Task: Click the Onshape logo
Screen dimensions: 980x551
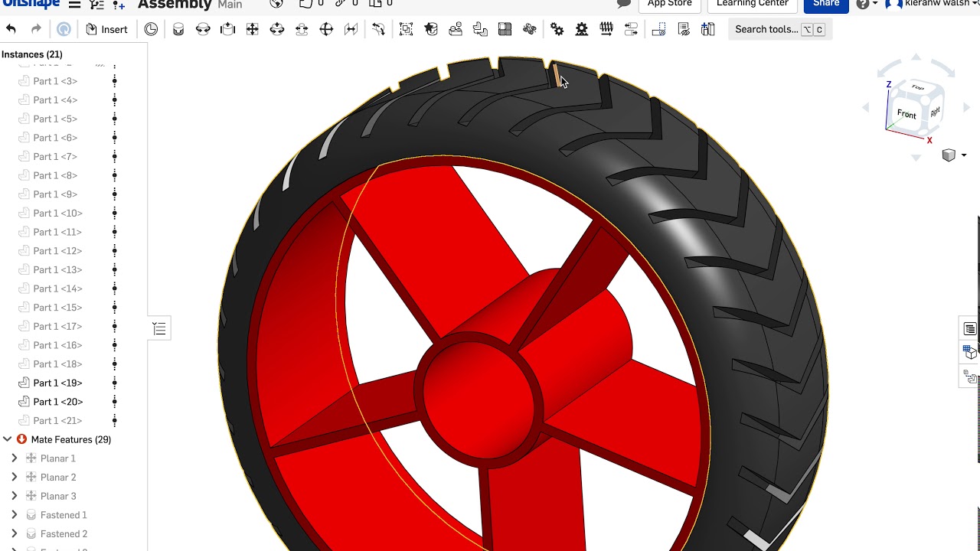Action: point(31,4)
